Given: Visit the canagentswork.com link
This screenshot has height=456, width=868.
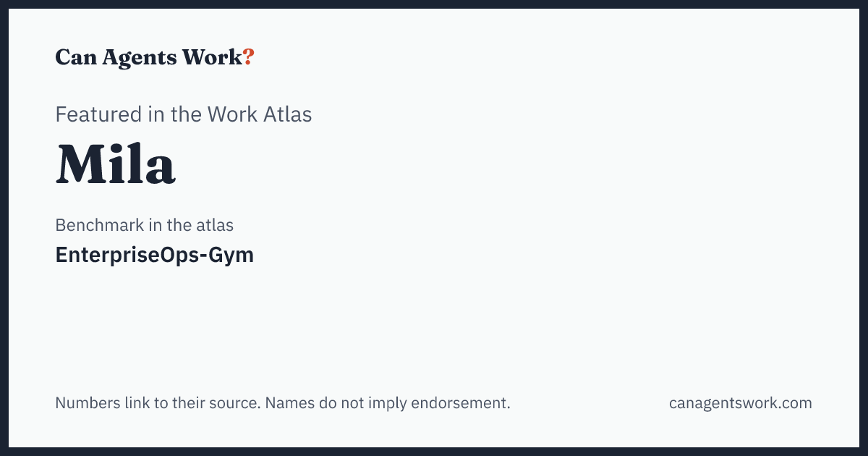Looking at the screenshot, I should pos(741,403).
